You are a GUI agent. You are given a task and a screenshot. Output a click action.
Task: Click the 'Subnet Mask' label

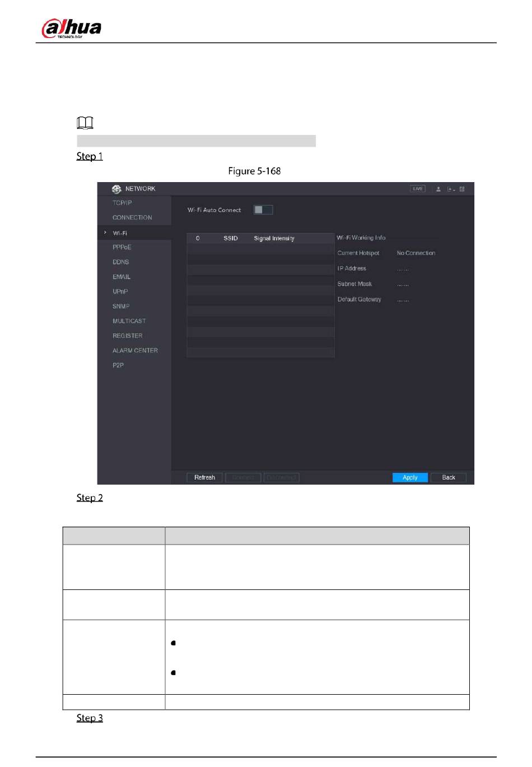tap(354, 284)
